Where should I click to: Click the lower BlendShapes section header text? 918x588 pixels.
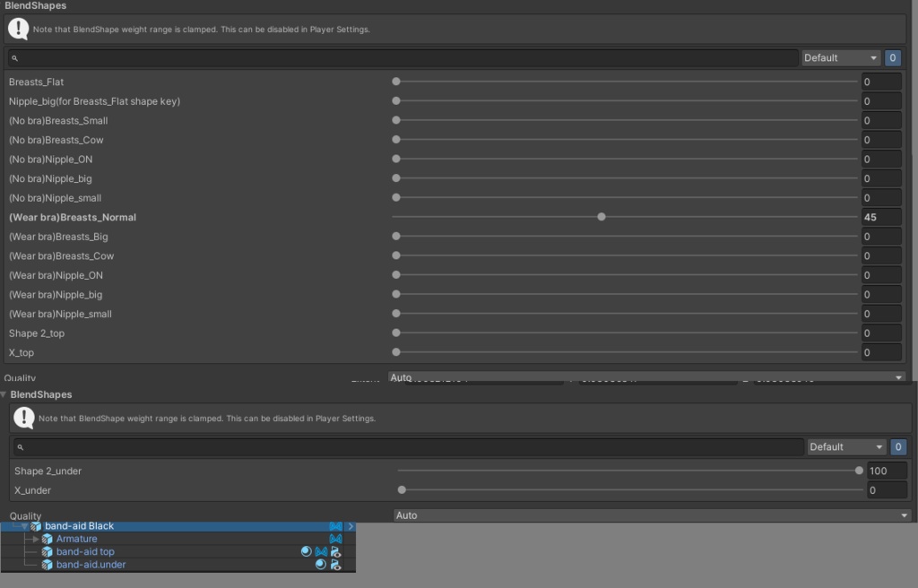point(41,394)
